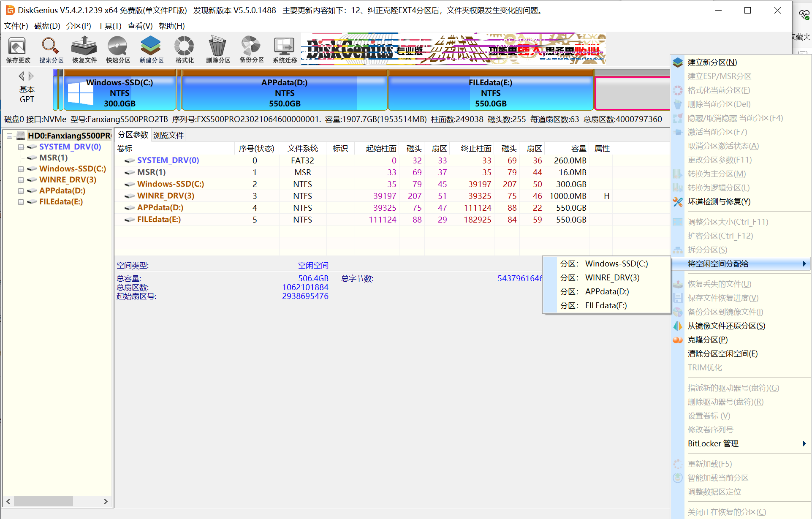Click the SYSTEM_DRV(0) drive icon in table
Viewport: 812px width, 519px height.
[x=130, y=160]
